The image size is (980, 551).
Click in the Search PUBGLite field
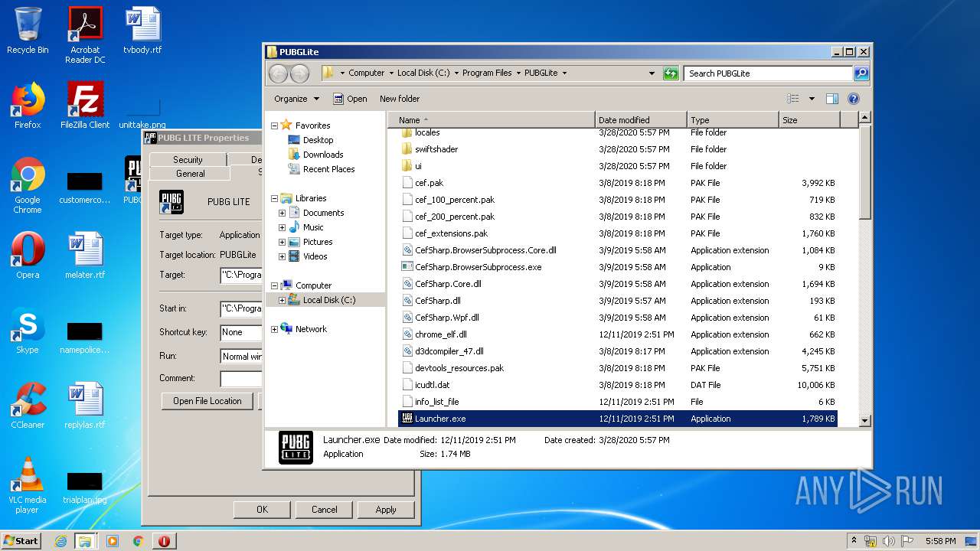tap(768, 73)
